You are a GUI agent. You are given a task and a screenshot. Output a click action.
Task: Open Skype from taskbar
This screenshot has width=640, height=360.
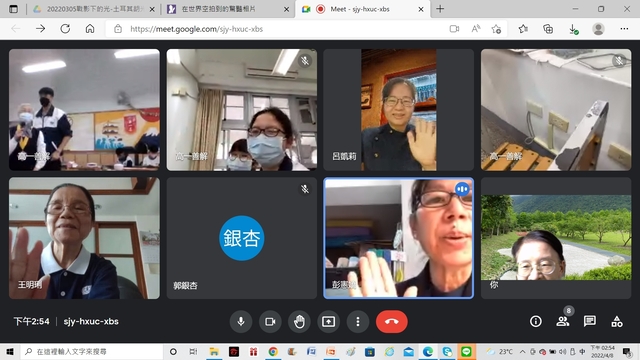[x=447, y=351]
